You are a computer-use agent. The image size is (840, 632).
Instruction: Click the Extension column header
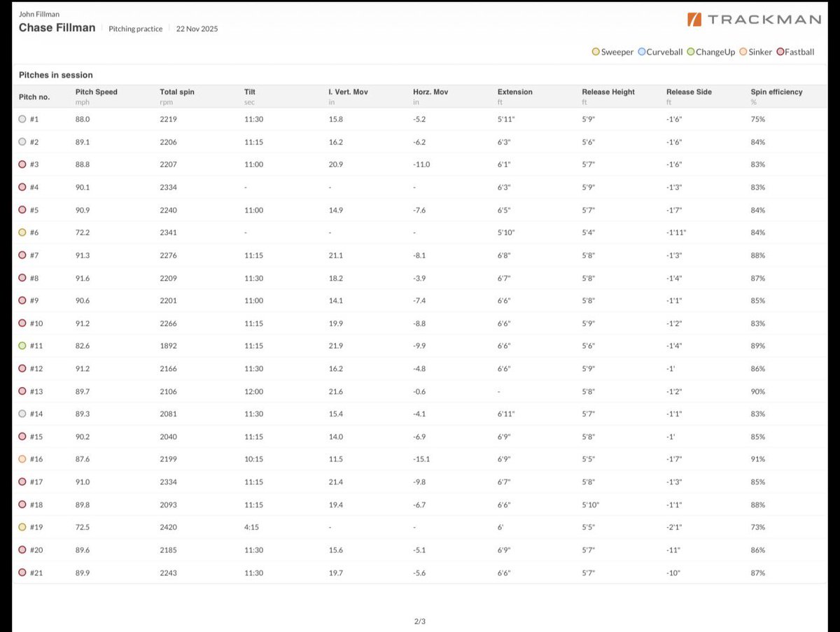(x=515, y=92)
